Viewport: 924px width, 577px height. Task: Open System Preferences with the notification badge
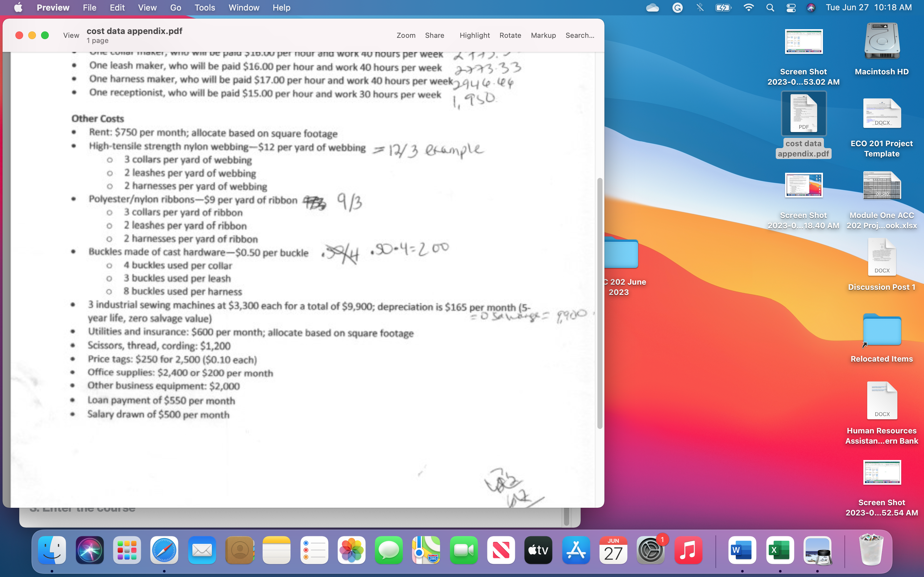pyautogui.click(x=650, y=550)
